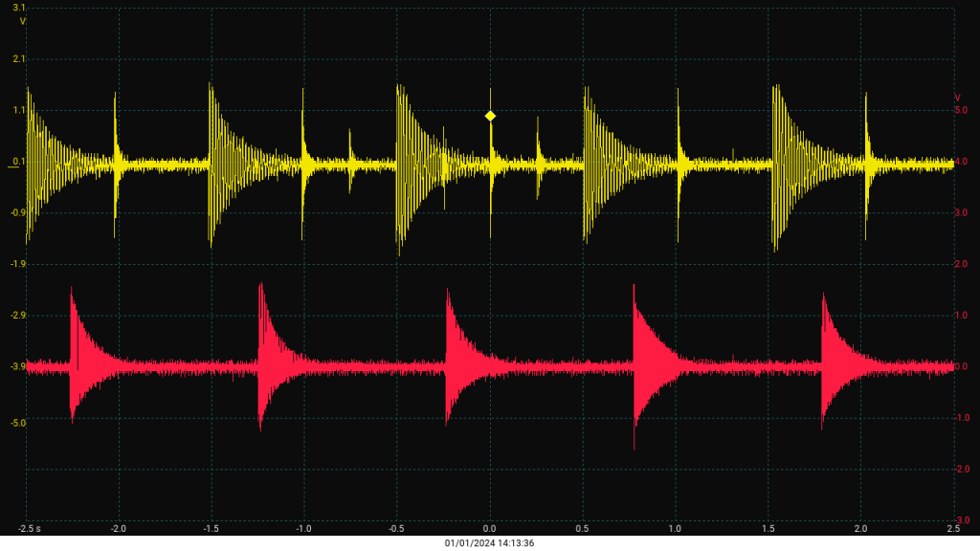Select the 1.5 tick on time axis
Image resolution: width=980 pixels, height=551 pixels.
pos(768,528)
